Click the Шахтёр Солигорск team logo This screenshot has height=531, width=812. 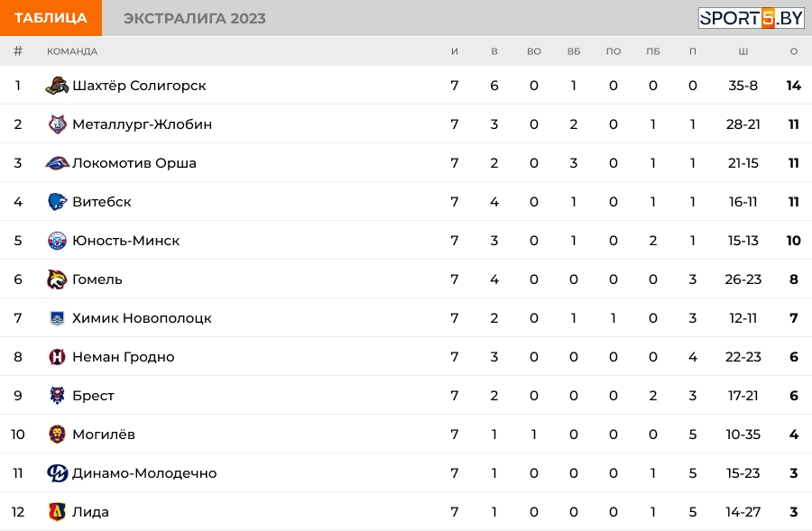coord(57,86)
